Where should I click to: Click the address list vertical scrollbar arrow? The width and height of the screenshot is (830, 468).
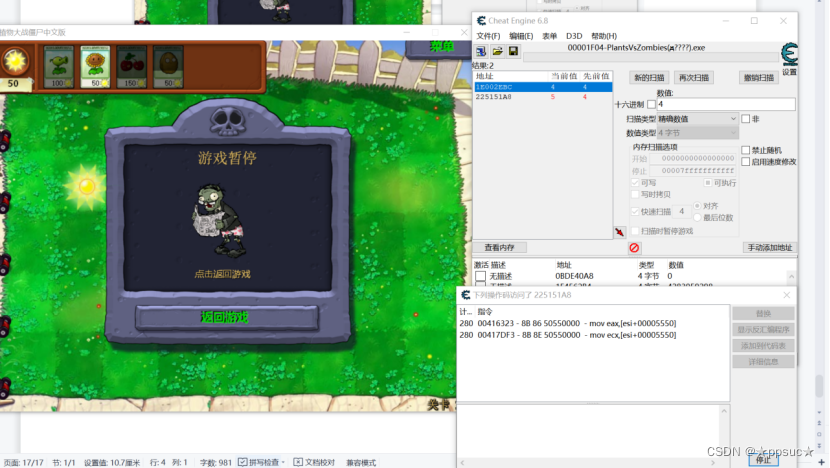pyautogui.click(x=791, y=276)
